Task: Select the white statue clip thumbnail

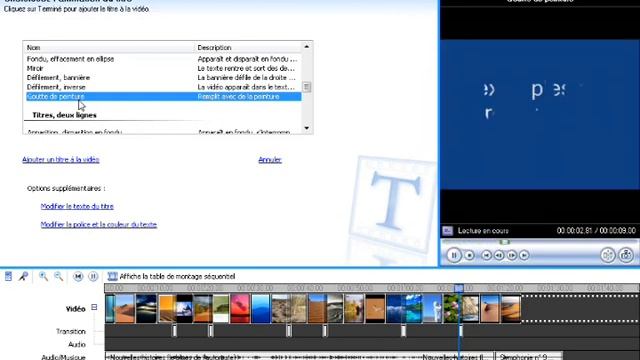Action: pyautogui.click(x=433, y=309)
